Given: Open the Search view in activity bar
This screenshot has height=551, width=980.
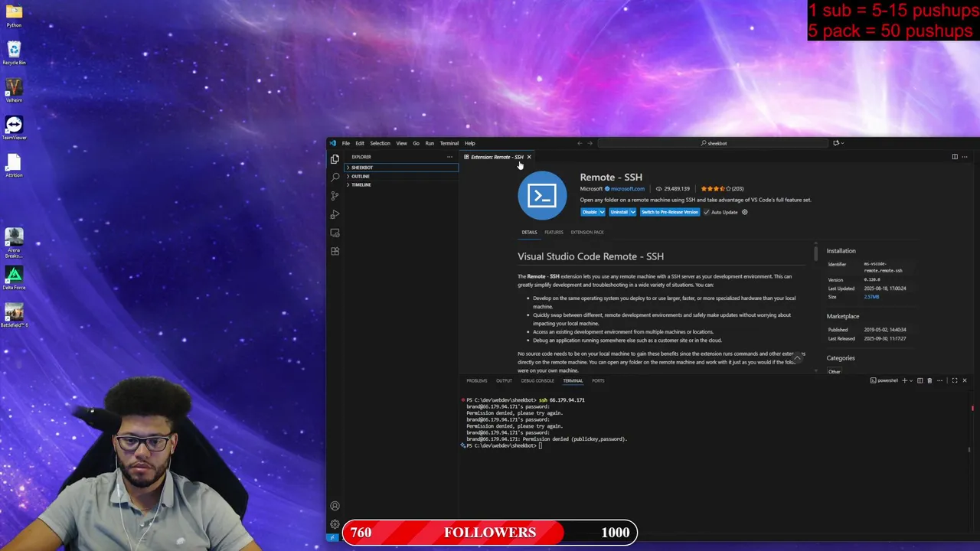Looking at the screenshot, I should pyautogui.click(x=335, y=178).
